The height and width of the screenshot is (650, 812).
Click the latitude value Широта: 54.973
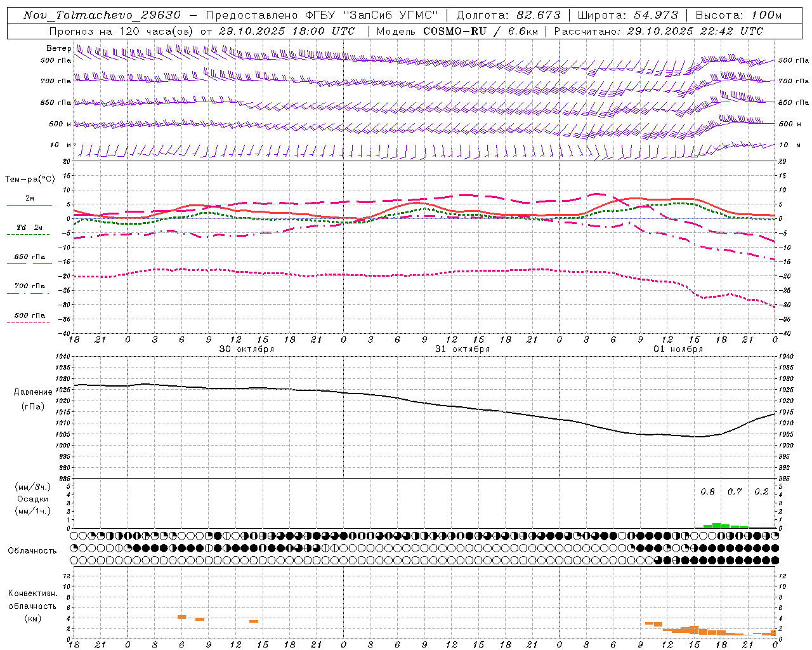tap(628, 15)
